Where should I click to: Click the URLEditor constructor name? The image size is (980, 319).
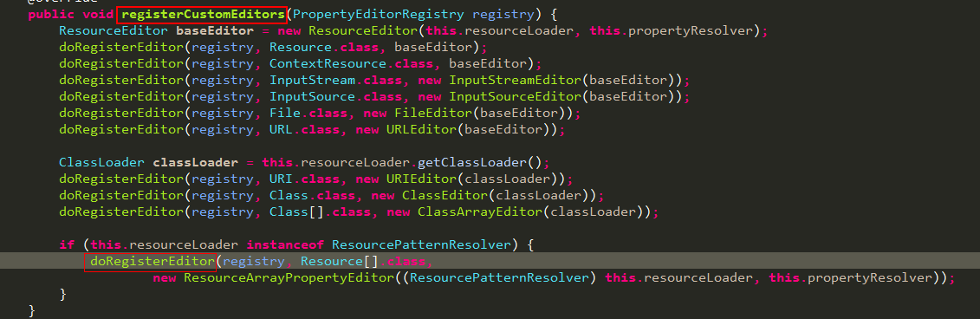[422, 129]
